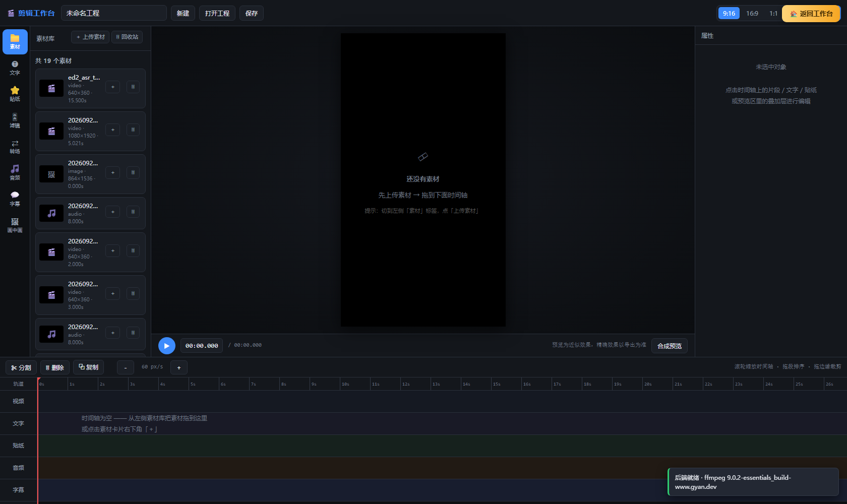This screenshot has width=847, height=504.
Task: Click the 未命名工程 project name field
Action: point(114,13)
